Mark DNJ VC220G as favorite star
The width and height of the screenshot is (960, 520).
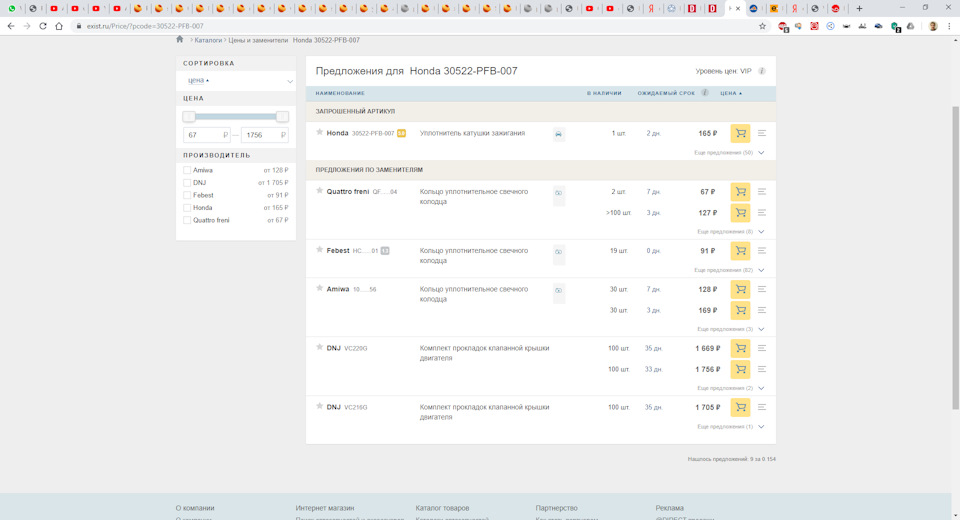(x=319, y=347)
